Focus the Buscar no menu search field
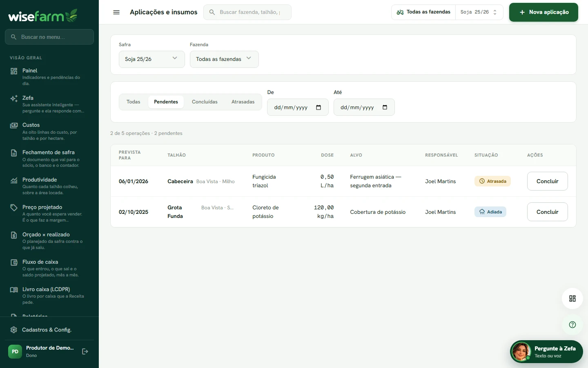The height and width of the screenshot is (368, 588). 49,37
